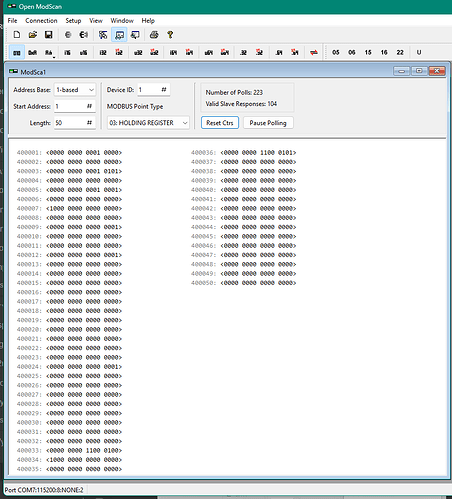Click the data definition toolbar icon
The height and width of the screenshot is (499, 452).
(x=103, y=35)
